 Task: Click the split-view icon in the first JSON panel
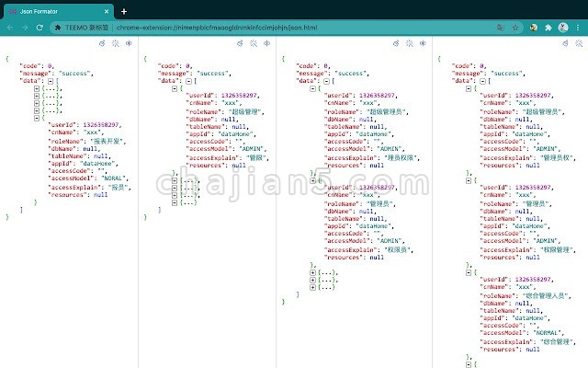click(129, 43)
